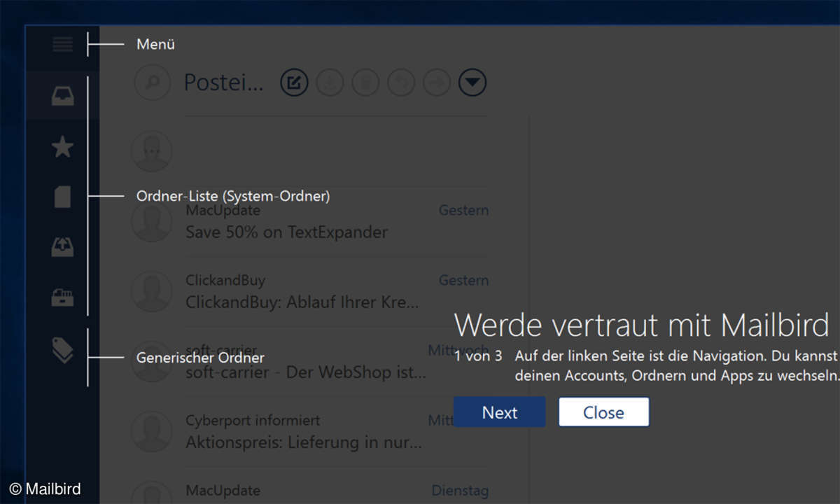Image resolution: width=840 pixels, height=504 pixels.
Task: Open the Drafts folder icon
Action: (62, 197)
